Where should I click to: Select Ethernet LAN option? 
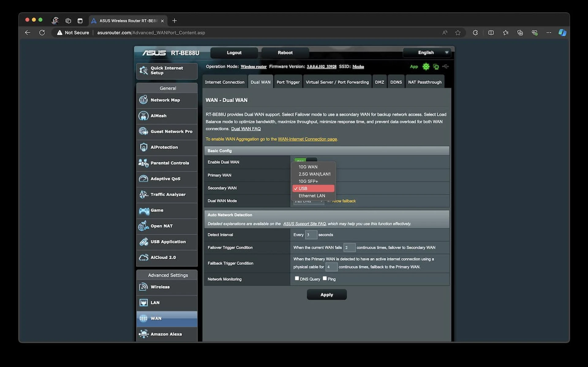(314, 196)
